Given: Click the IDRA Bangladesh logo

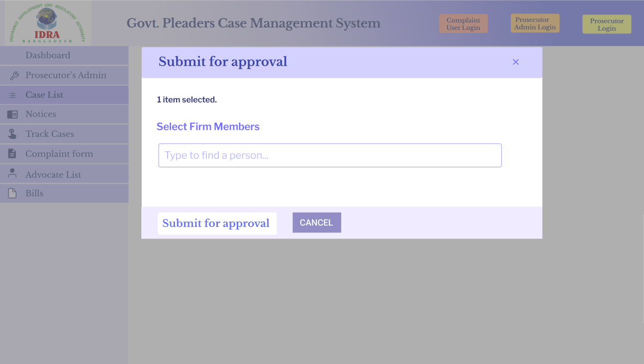Looking at the screenshot, I should [48, 23].
